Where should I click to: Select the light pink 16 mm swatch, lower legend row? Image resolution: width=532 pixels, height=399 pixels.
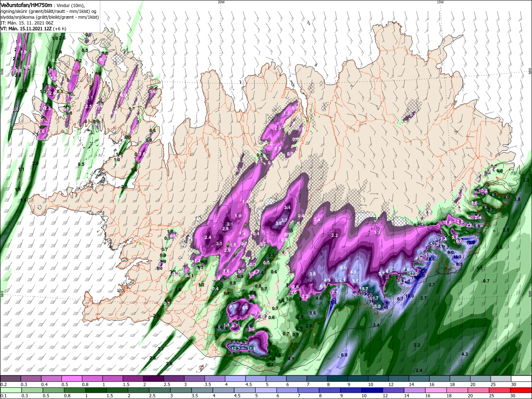click(436, 390)
